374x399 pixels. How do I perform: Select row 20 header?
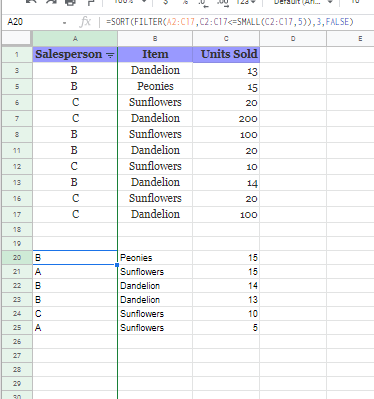point(17,257)
